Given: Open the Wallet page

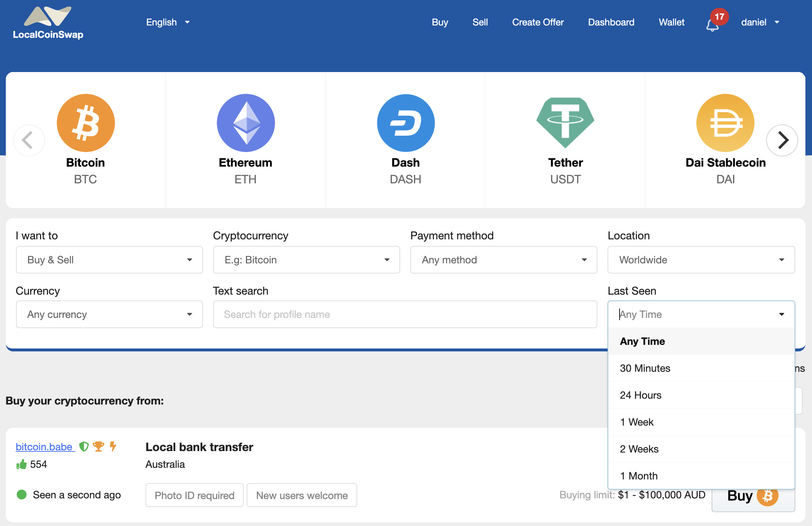Looking at the screenshot, I should coord(672,22).
